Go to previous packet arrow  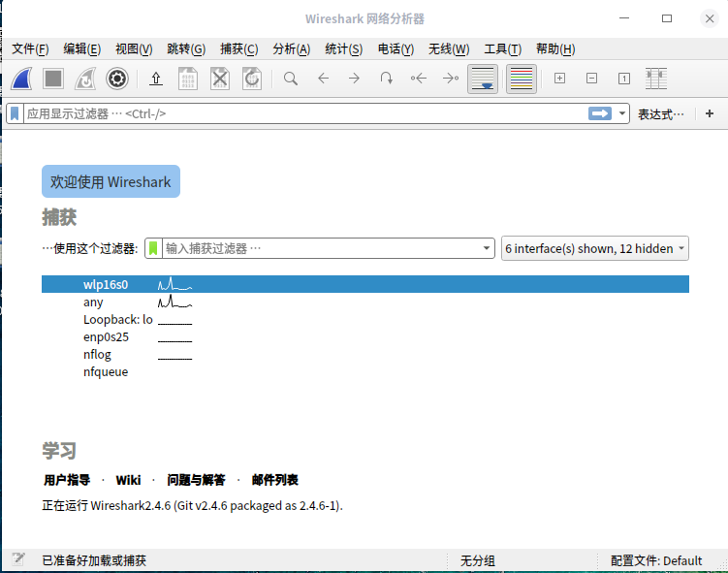[x=323, y=79]
